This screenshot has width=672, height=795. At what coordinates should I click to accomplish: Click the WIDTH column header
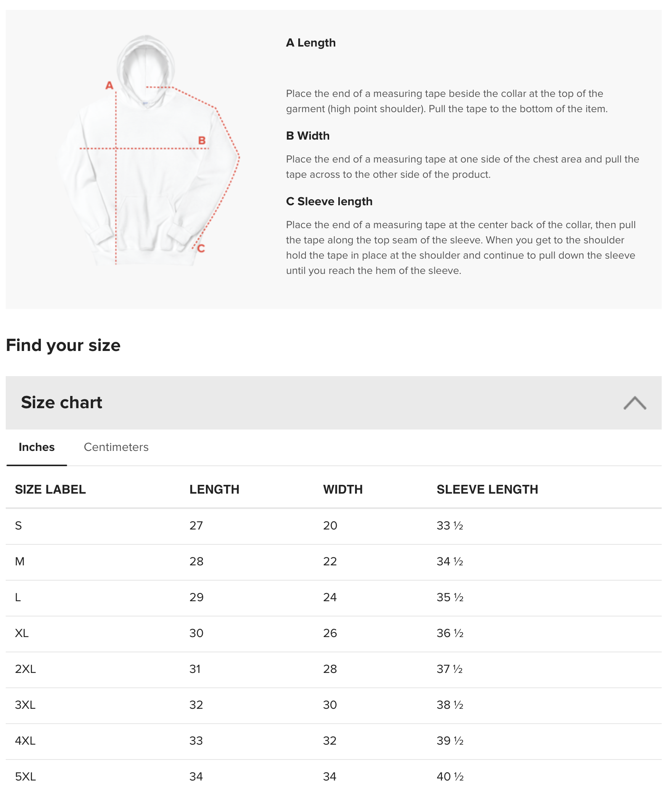click(x=343, y=489)
